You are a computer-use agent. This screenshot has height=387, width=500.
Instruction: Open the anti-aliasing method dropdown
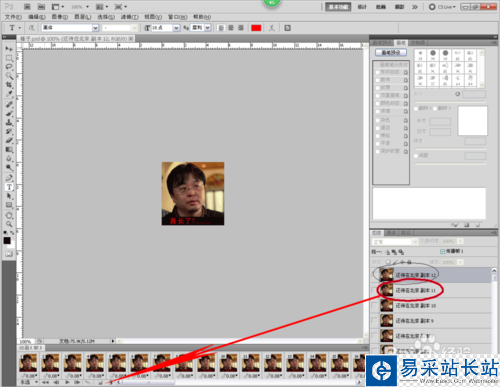coord(208,28)
